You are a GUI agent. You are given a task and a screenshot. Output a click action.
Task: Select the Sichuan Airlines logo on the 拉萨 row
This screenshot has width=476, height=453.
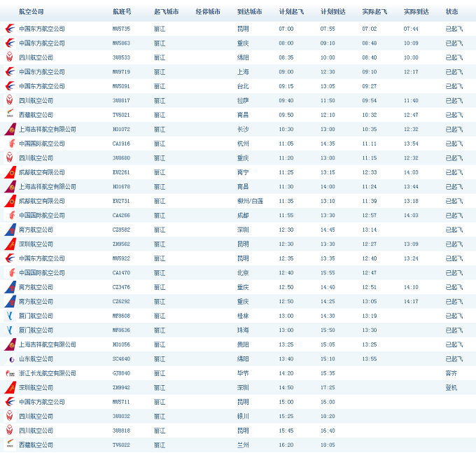(10, 101)
